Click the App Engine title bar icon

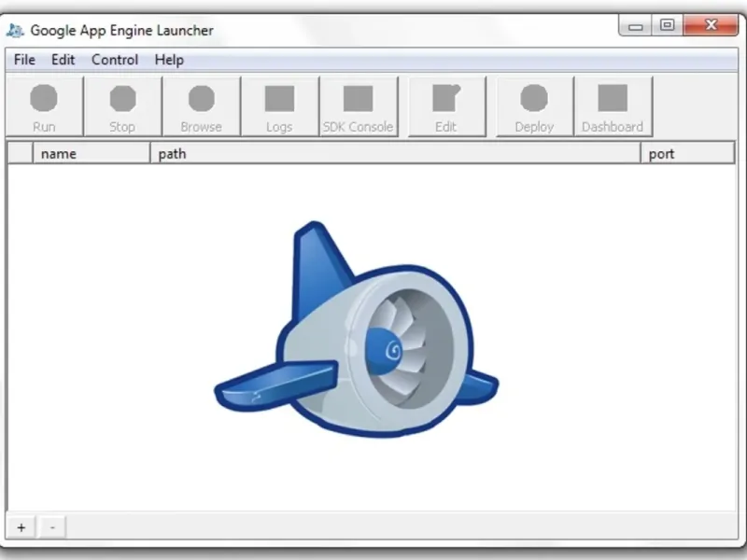15,31
